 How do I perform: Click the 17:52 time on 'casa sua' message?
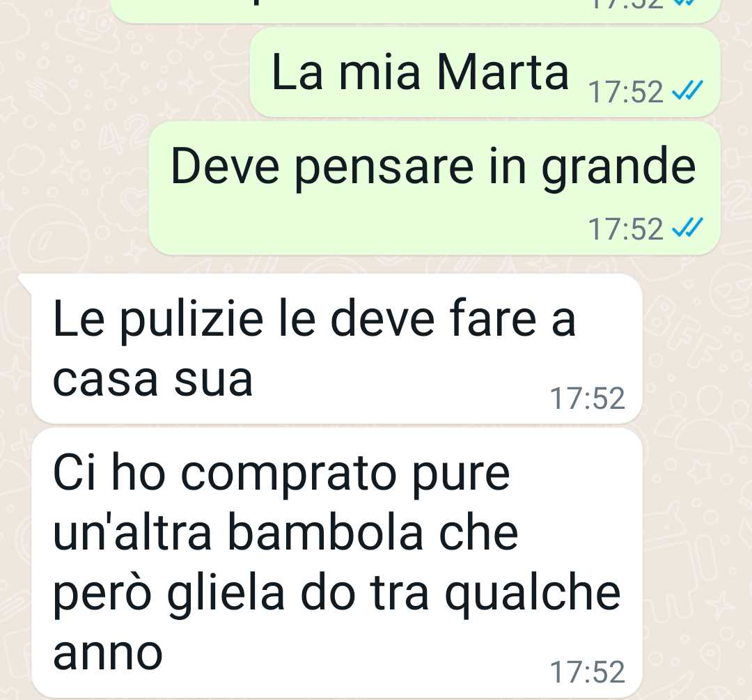coord(588,398)
